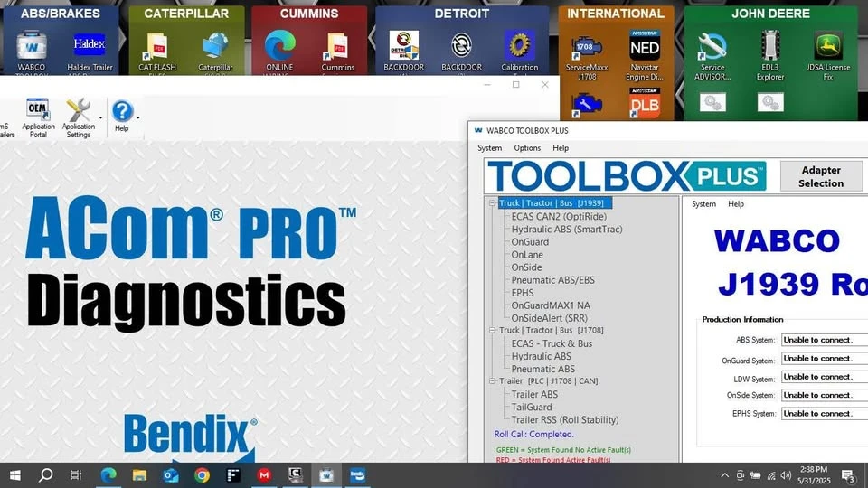
Task: Launch the Haldex Trailer ABS desktop icon
Action: coord(90,51)
